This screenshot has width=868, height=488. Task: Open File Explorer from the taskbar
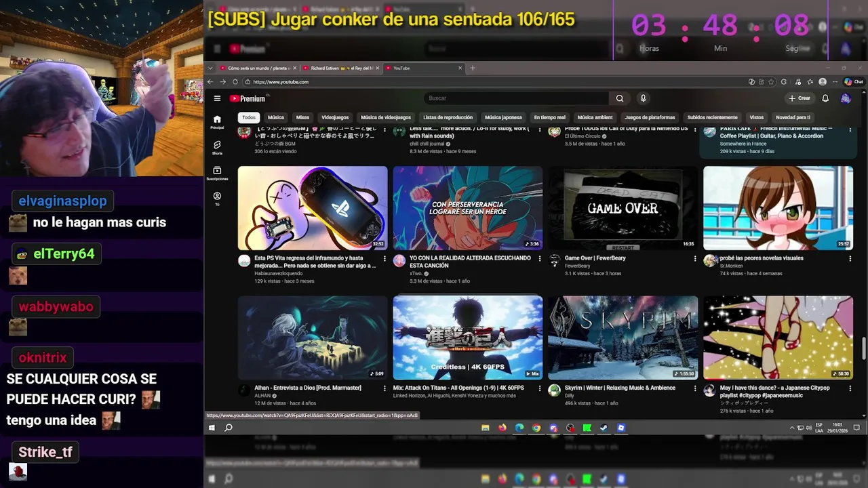pyautogui.click(x=485, y=428)
